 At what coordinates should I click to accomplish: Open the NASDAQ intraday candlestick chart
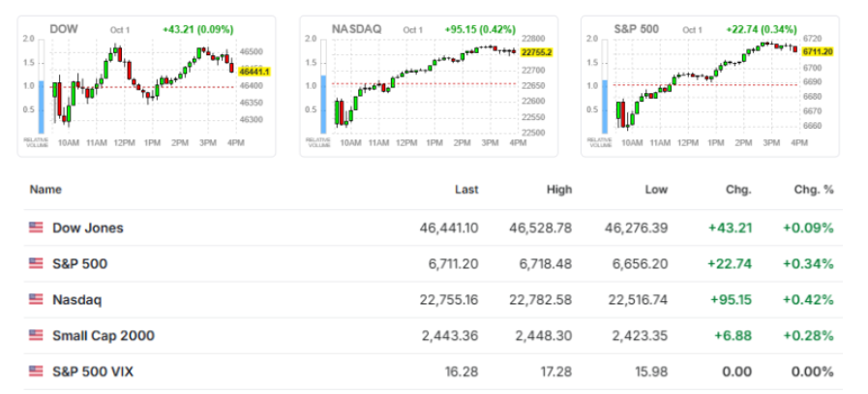coord(426,87)
